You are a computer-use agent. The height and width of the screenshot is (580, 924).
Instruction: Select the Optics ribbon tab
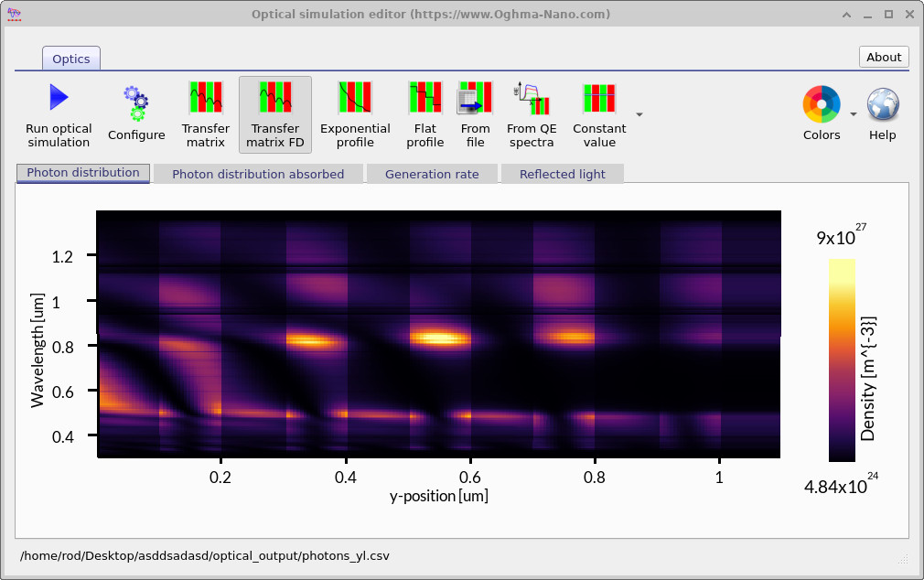(x=71, y=59)
